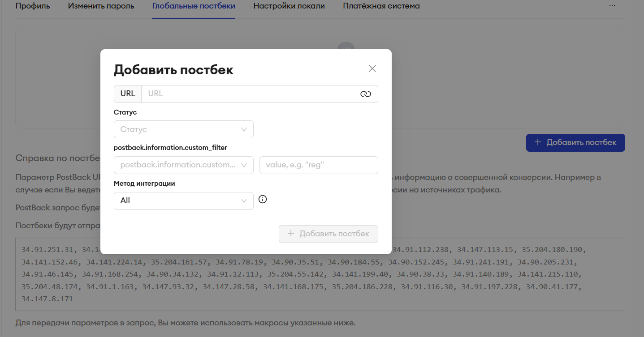The height and width of the screenshot is (337, 644).
Task: Go to the Настройки локали tab
Action: [289, 6]
